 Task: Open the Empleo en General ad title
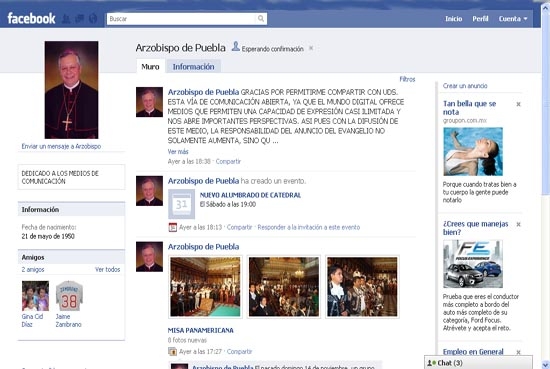click(473, 351)
